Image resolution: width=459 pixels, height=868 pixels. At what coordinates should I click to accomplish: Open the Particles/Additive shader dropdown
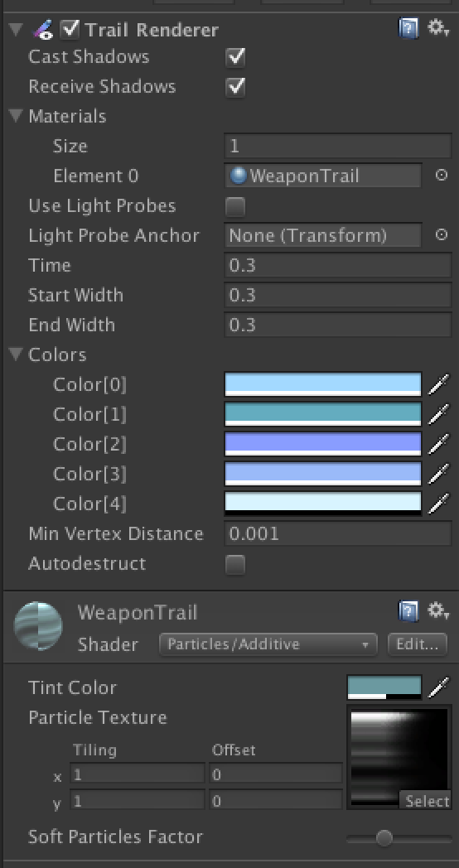click(x=268, y=644)
